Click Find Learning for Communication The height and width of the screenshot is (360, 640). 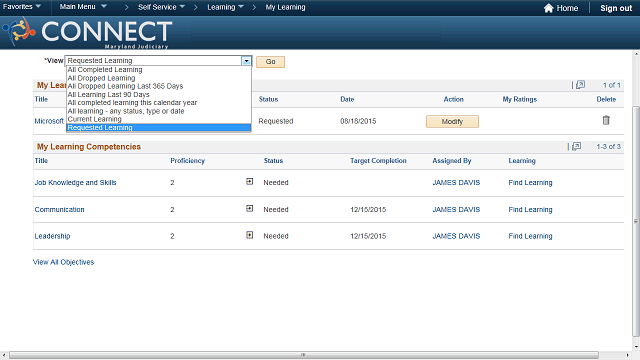coord(530,209)
